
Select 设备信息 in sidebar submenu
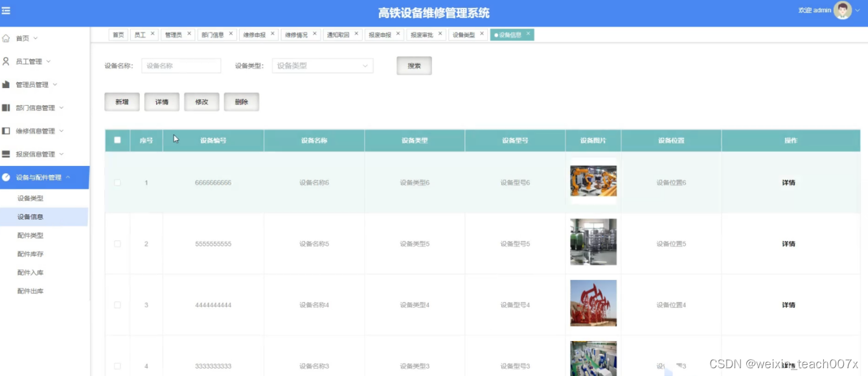(44, 217)
